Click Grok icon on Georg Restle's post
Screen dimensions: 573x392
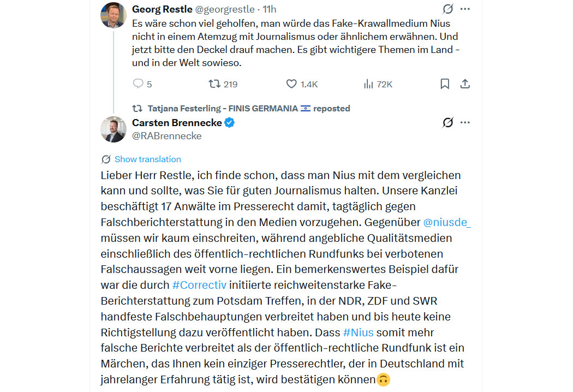tap(447, 9)
